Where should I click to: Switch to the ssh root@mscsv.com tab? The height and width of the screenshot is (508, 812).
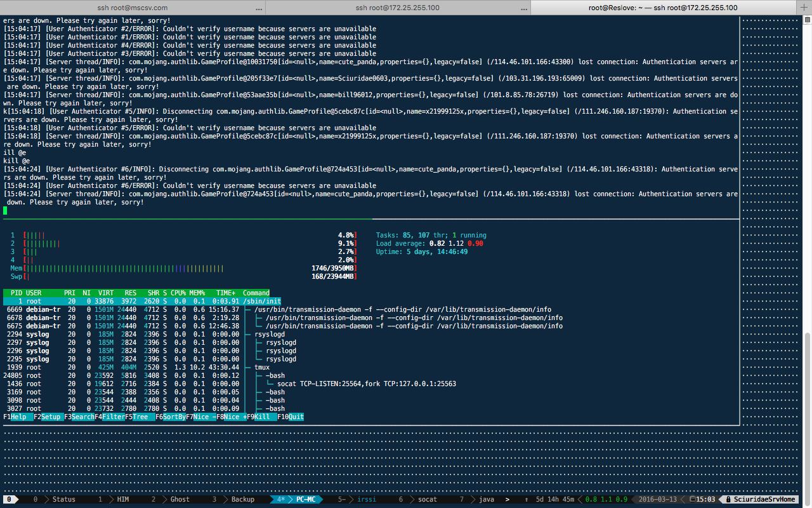pos(133,8)
